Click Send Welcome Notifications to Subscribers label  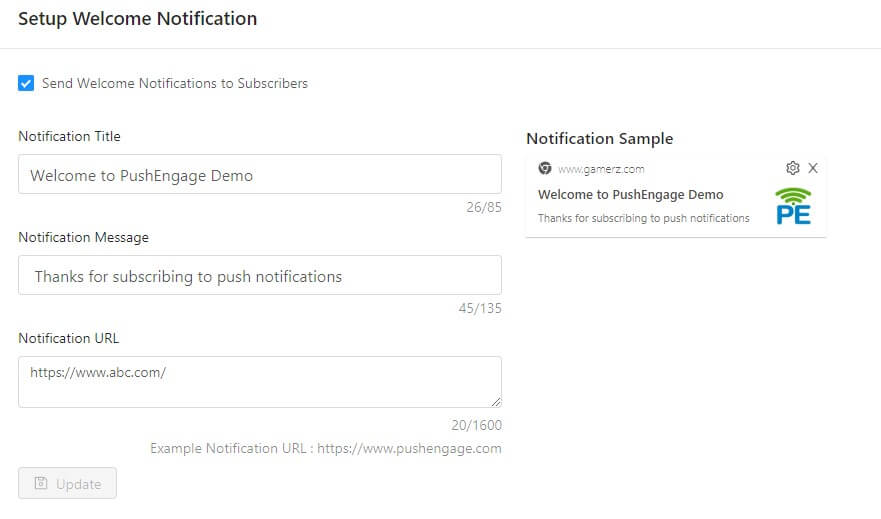click(x=175, y=83)
